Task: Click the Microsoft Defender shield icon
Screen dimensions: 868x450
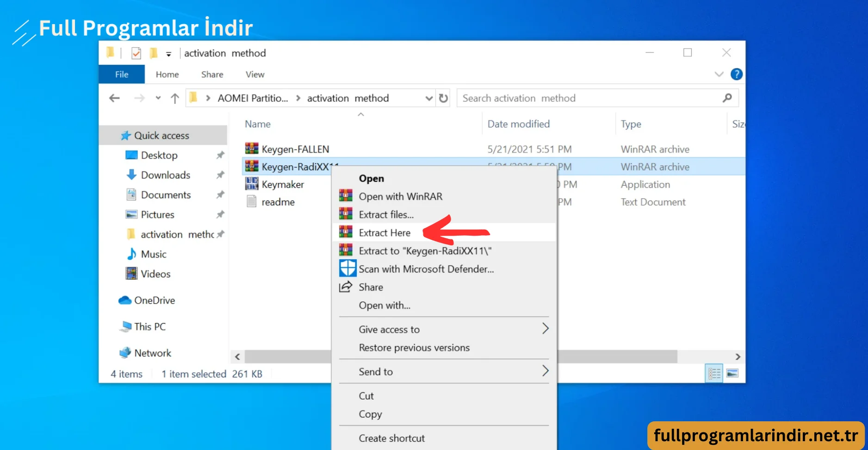Action: coord(348,269)
